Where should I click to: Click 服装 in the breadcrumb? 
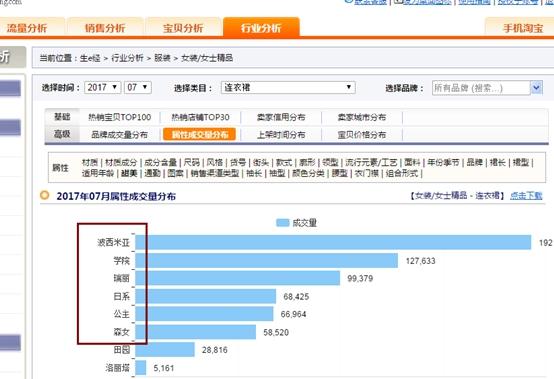pyautogui.click(x=163, y=58)
